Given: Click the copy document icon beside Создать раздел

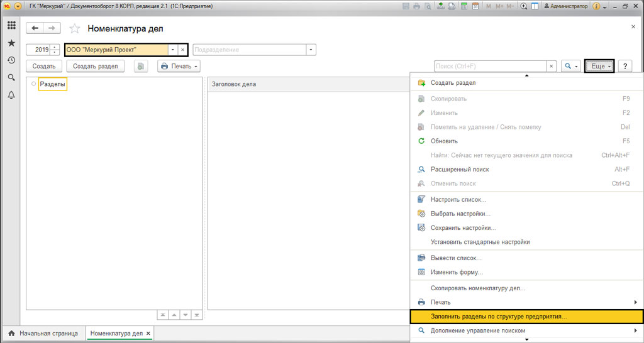Looking at the screenshot, I should pyautogui.click(x=140, y=66).
